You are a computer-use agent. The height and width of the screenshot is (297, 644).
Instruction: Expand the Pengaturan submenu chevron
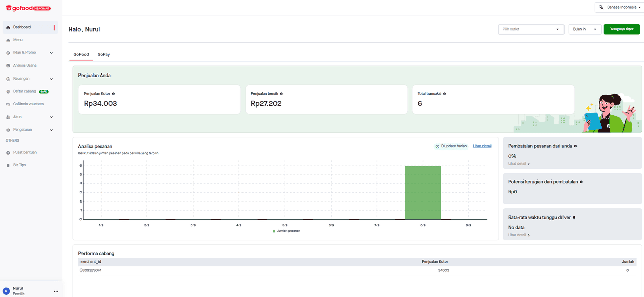(x=51, y=130)
